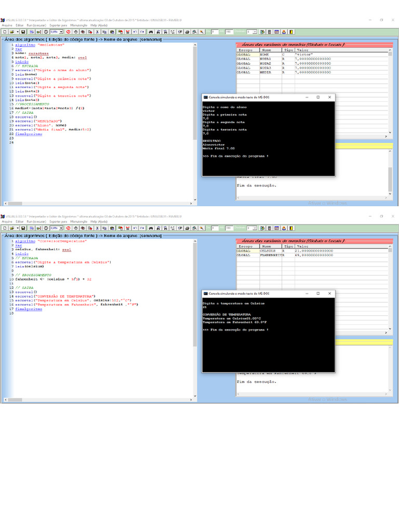Click timer clock icon in bottom window toolbar

point(46,228)
